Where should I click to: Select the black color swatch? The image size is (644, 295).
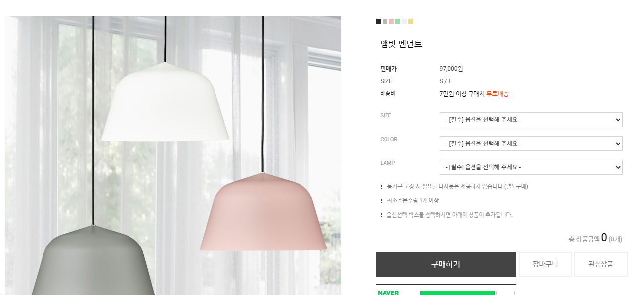click(379, 21)
